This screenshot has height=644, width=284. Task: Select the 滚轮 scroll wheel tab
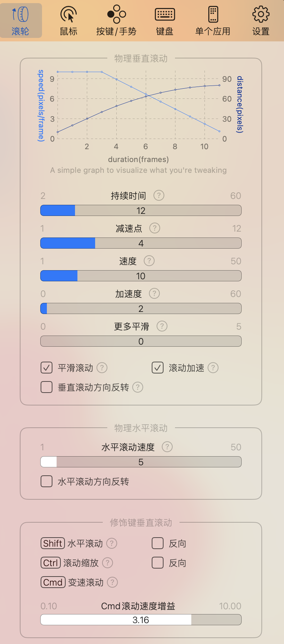click(21, 21)
